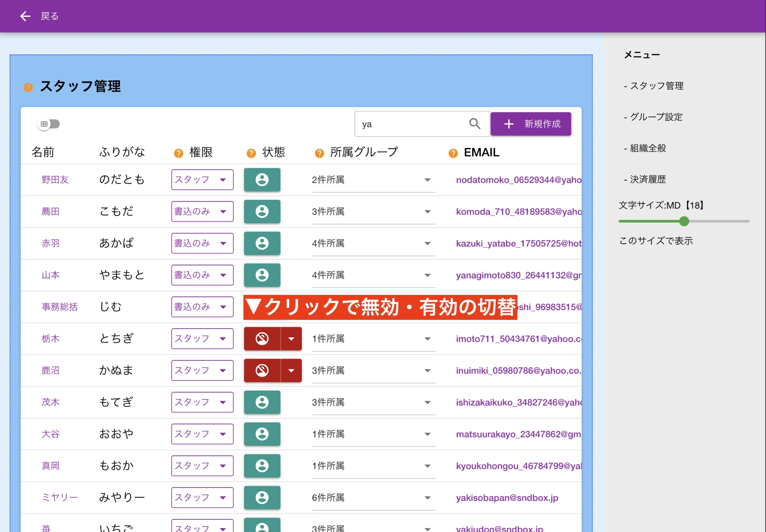Open 決済履歴 from the menu
The image size is (766, 532).
coord(647,179)
